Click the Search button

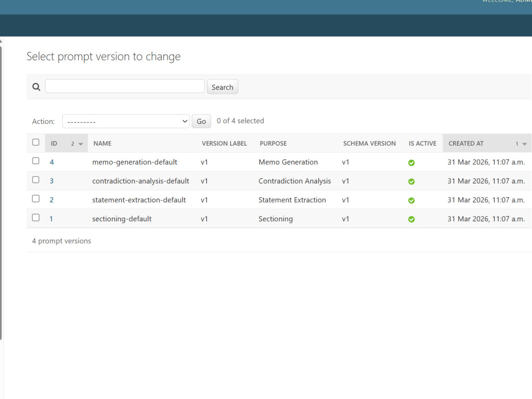point(222,87)
